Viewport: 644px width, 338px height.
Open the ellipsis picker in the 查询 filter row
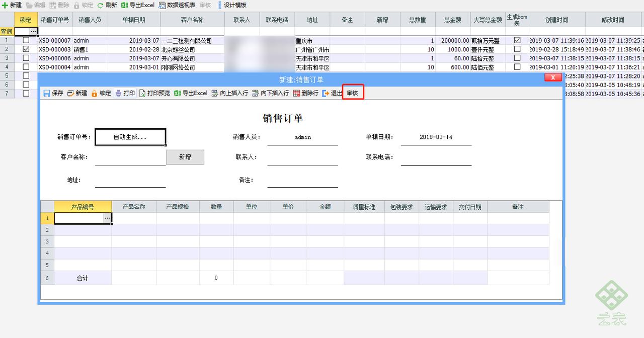[33, 31]
